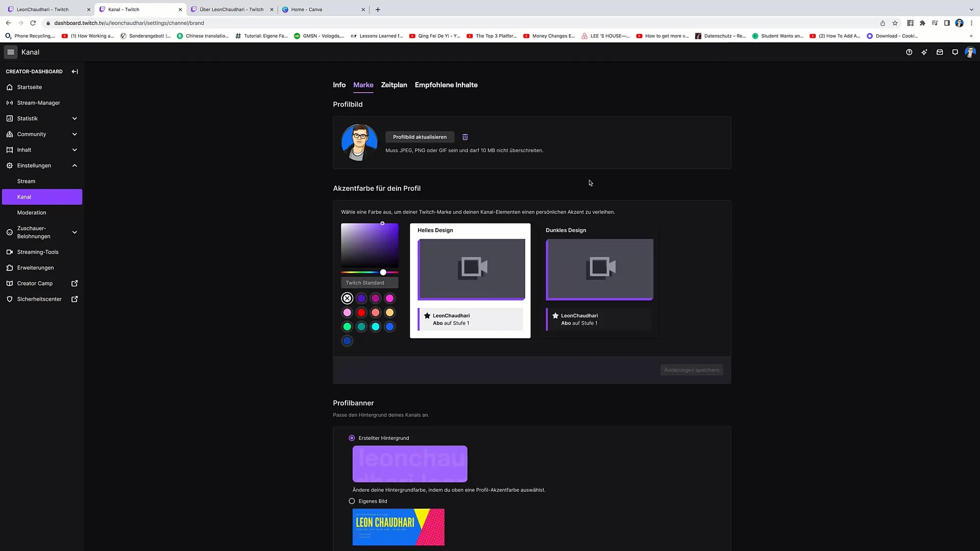
Task: Open the Inhalt settings section
Action: tap(24, 149)
